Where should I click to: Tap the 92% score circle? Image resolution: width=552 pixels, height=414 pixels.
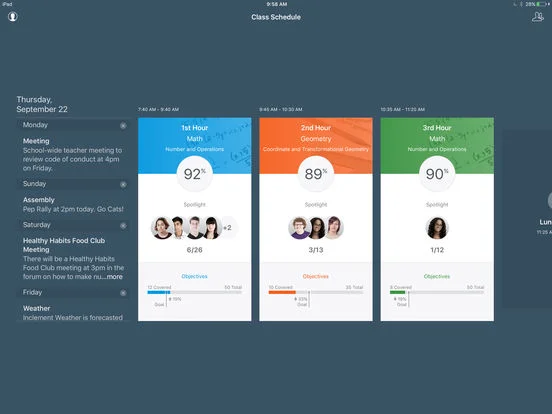[195, 174]
